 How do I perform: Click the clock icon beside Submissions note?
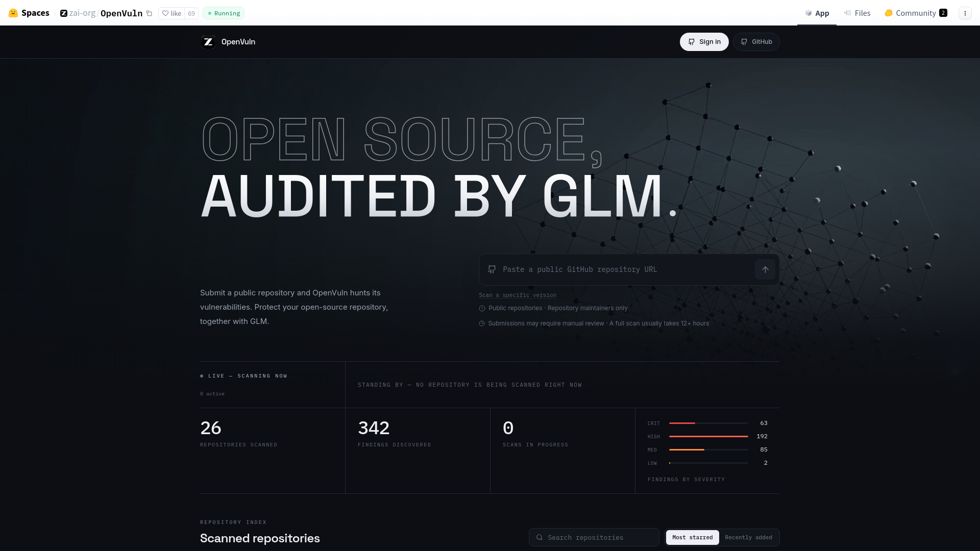[x=482, y=323]
